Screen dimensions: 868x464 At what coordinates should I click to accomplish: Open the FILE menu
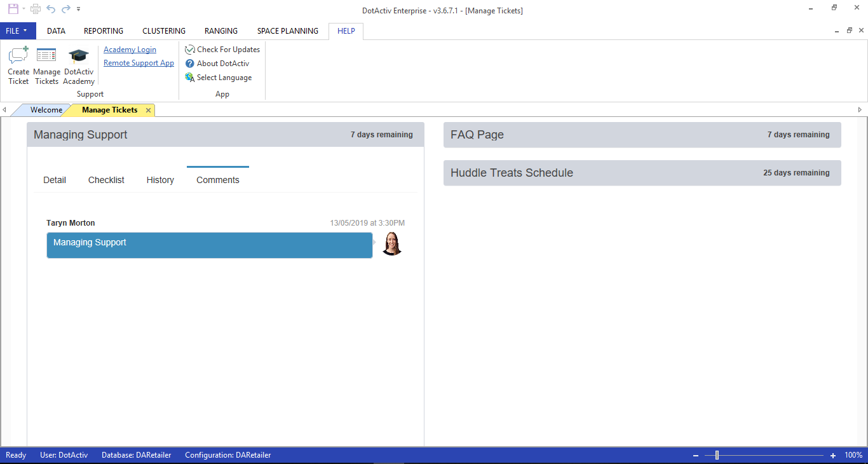coord(18,31)
